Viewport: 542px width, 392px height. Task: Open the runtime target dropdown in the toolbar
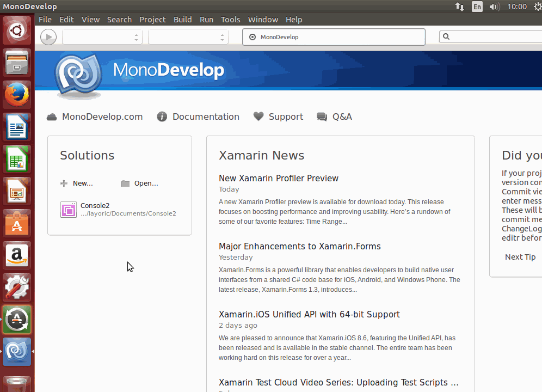coord(188,37)
